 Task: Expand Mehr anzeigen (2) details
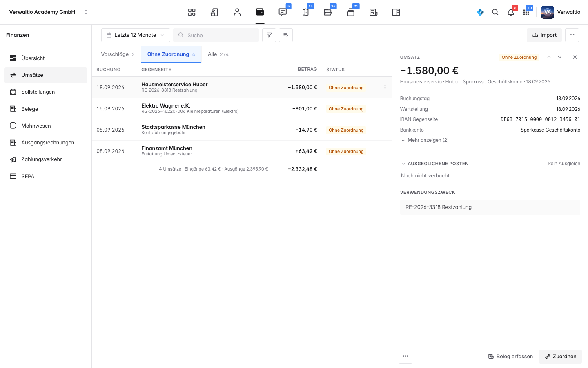425,140
